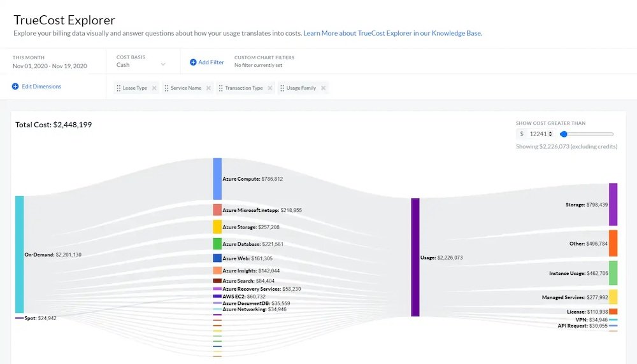The height and width of the screenshot is (364, 637).
Task: Click the drag handle on Usage Family chip
Action: tap(282, 88)
